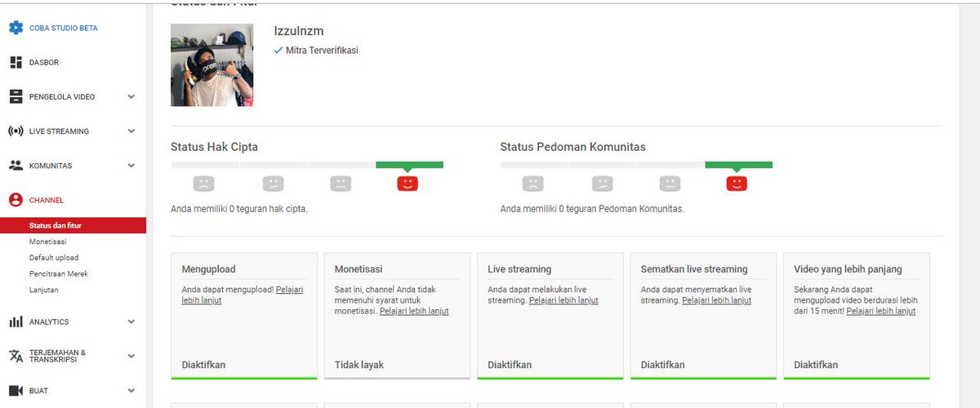Click Pelajari lebih lanjut in Monetisasi card

pos(414,311)
